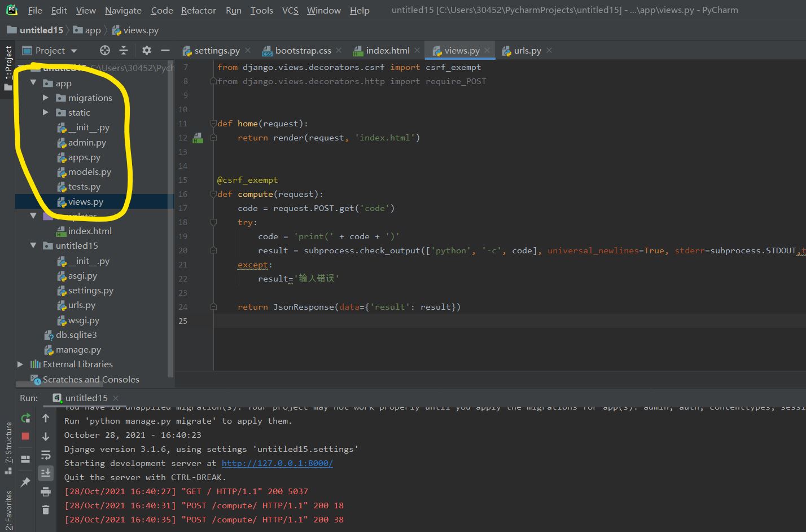Open the http://127.0.0.1:8000/ link
This screenshot has height=532, width=806.
277,463
